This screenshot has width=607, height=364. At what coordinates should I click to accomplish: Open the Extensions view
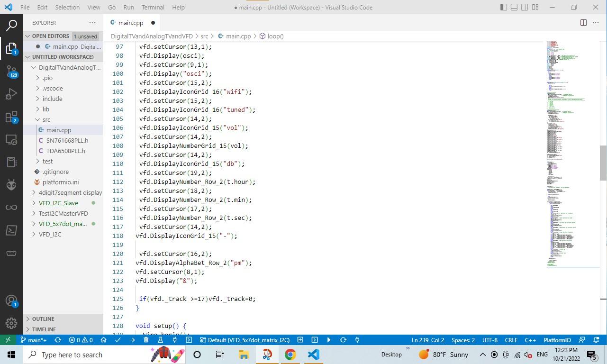(11, 117)
